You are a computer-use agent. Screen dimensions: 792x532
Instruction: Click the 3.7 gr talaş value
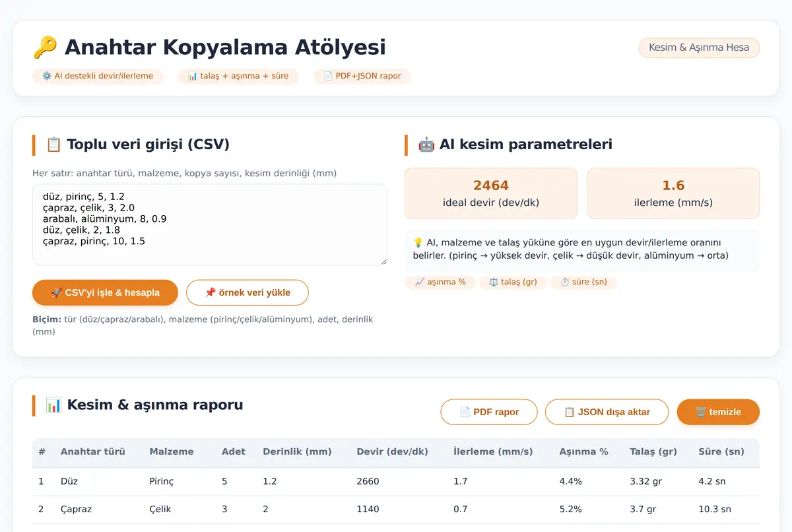tap(643, 510)
